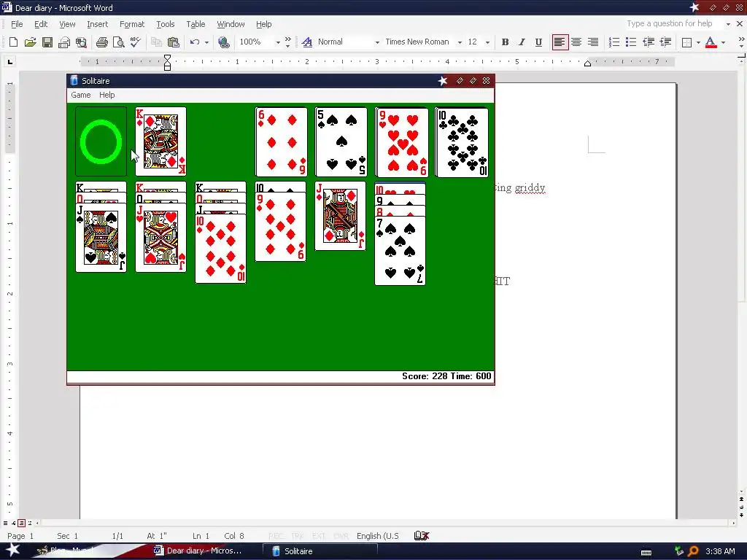The width and height of the screenshot is (747, 560).
Task: Toggle Numbering list
Action: click(x=614, y=42)
